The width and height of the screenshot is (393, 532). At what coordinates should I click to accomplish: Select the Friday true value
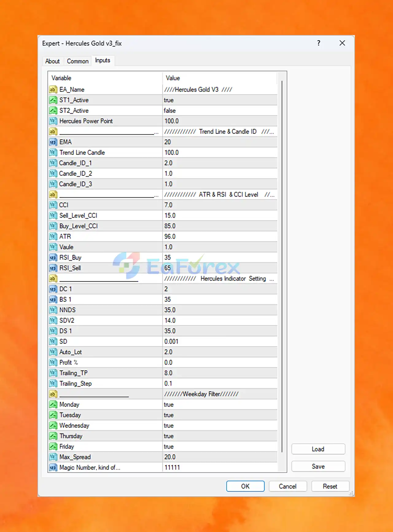tap(220, 447)
